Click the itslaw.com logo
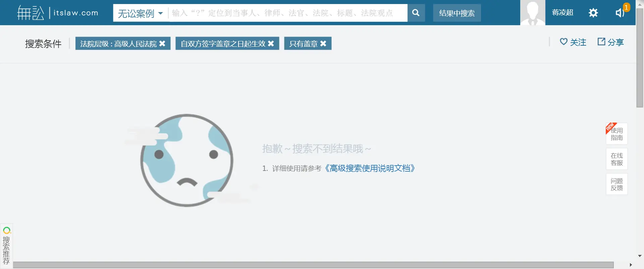The image size is (644, 269). tap(58, 13)
